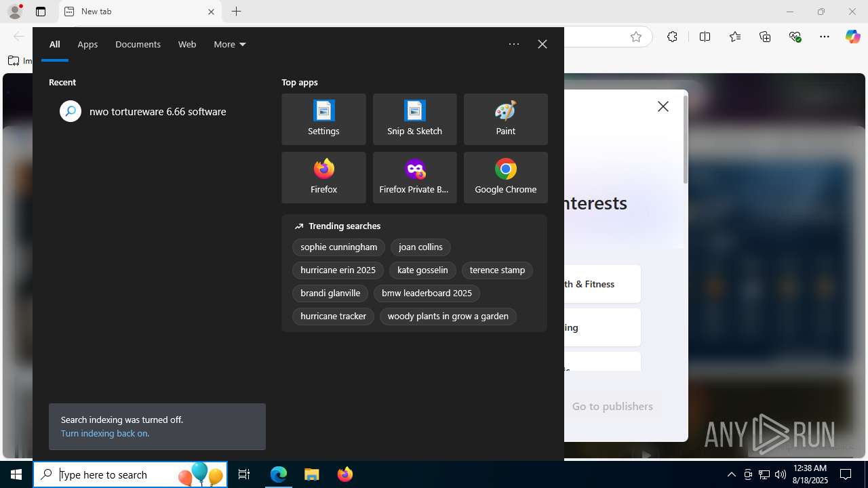The height and width of the screenshot is (488, 868).
Task: Search trending brandi glanville
Action: pos(330,293)
